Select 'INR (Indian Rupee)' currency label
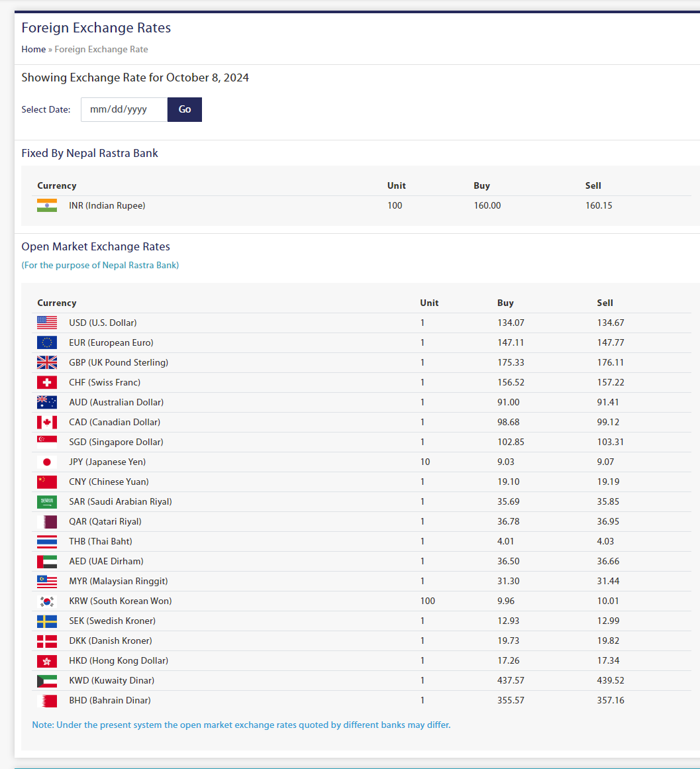Image resolution: width=700 pixels, height=769 pixels. click(x=107, y=205)
